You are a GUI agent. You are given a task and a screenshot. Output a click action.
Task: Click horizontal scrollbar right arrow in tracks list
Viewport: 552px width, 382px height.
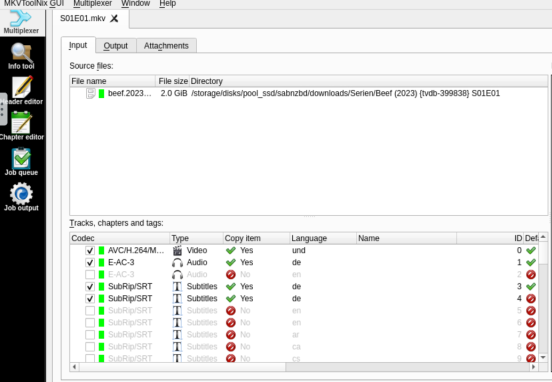click(x=534, y=367)
